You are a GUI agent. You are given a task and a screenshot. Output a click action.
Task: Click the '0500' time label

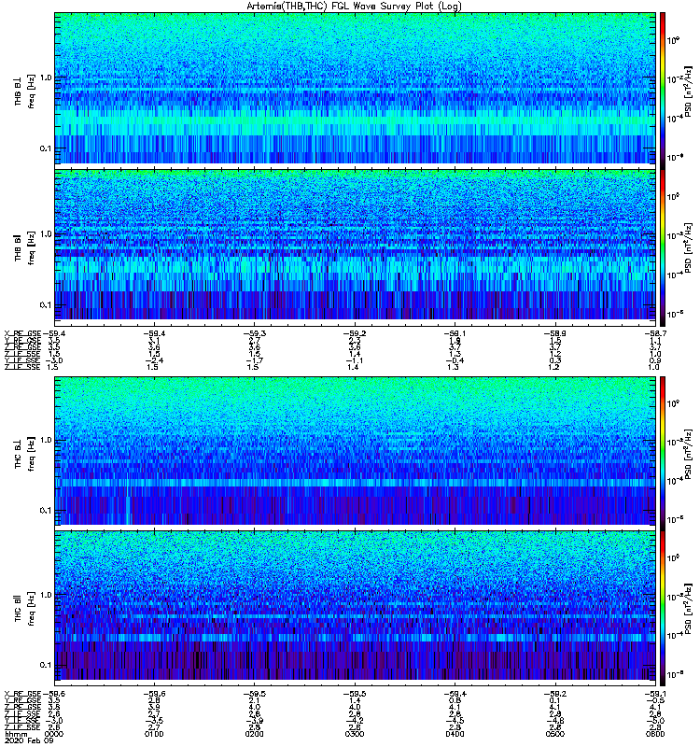pyautogui.click(x=555, y=734)
